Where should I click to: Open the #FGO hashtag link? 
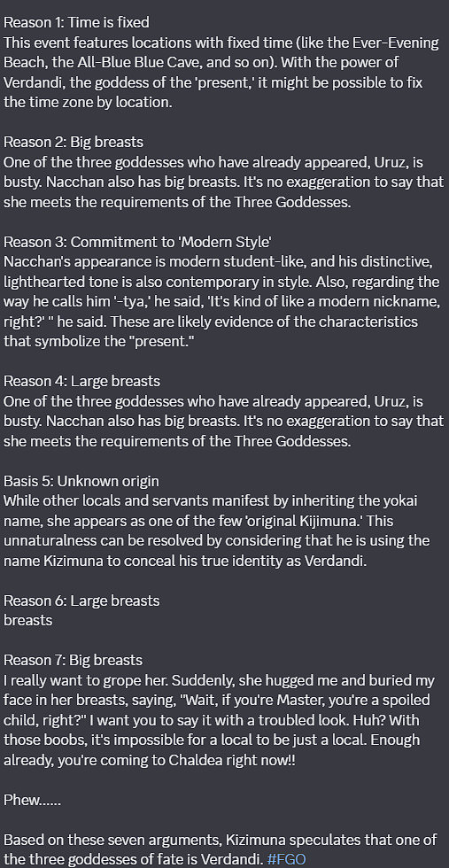286,858
